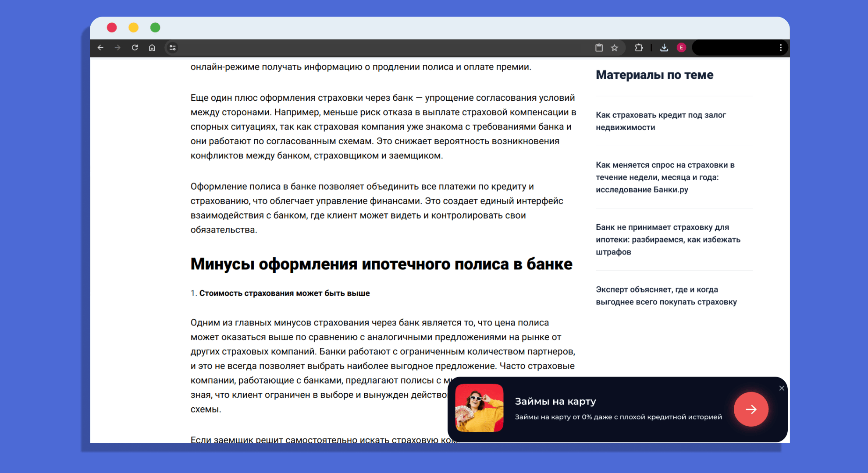The height and width of the screenshot is (473, 868).
Task: Open the profile avatar E
Action: point(681,48)
